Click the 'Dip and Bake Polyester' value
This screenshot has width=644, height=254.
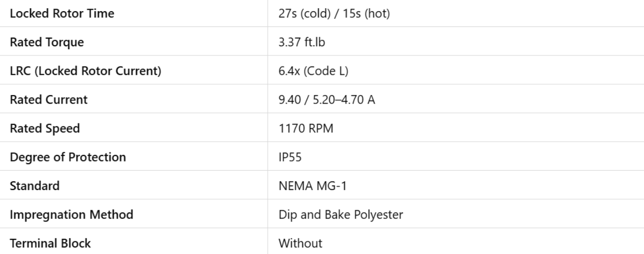pos(341,215)
